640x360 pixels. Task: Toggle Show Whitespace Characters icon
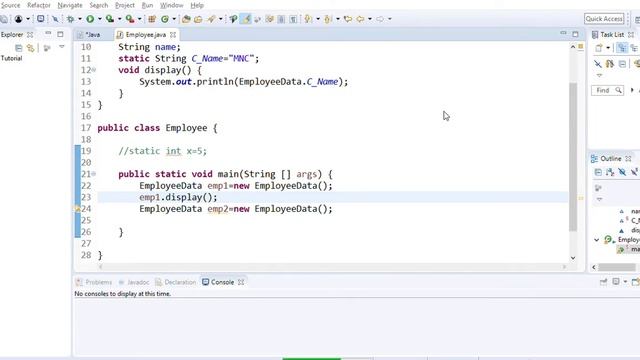[293, 19]
